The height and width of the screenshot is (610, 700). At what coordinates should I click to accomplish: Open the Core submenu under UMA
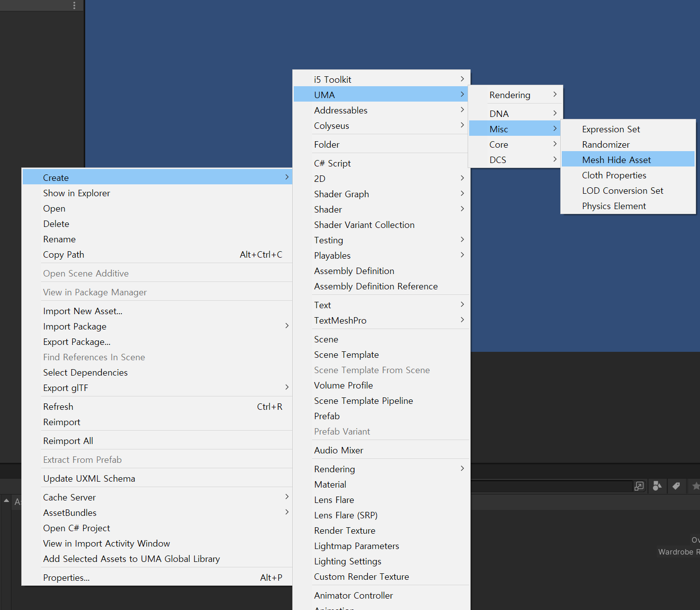coord(515,144)
